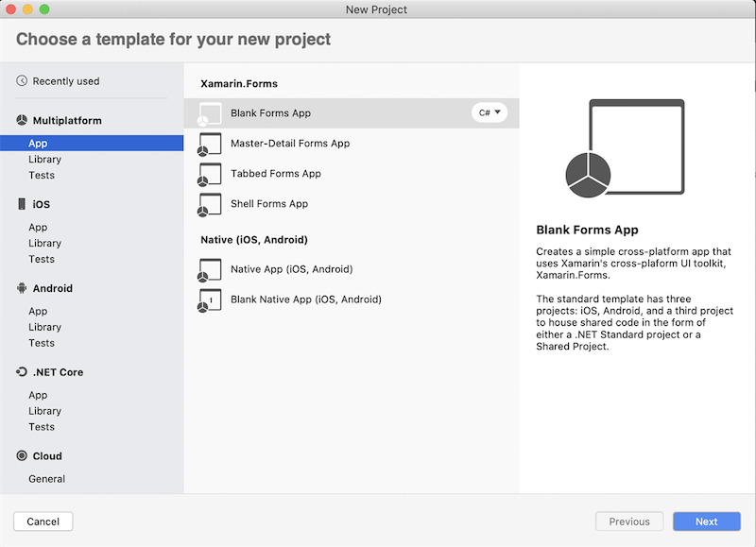The height and width of the screenshot is (547, 756).
Task: Click the Multiplatform category icon
Action: (x=22, y=120)
